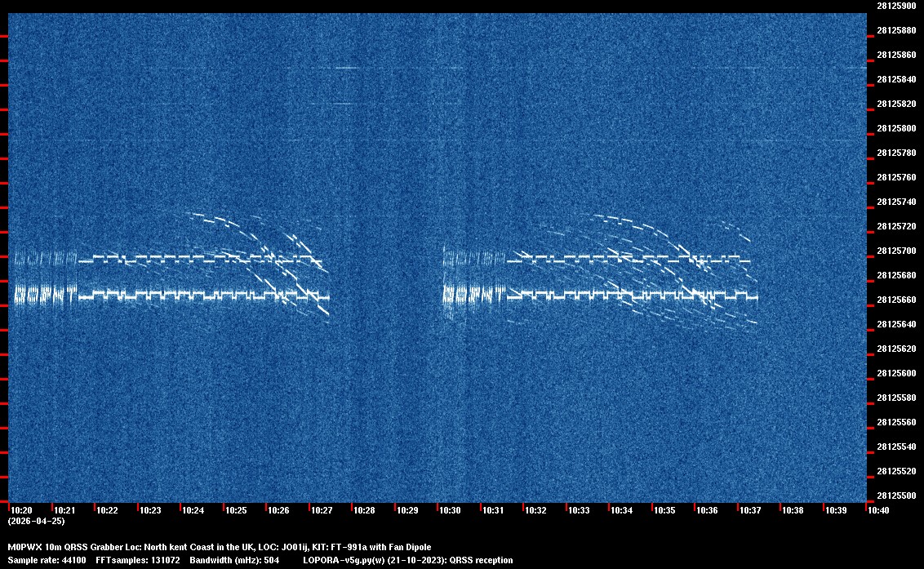Click the 10:20 time label at left

[x=21, y=510]
